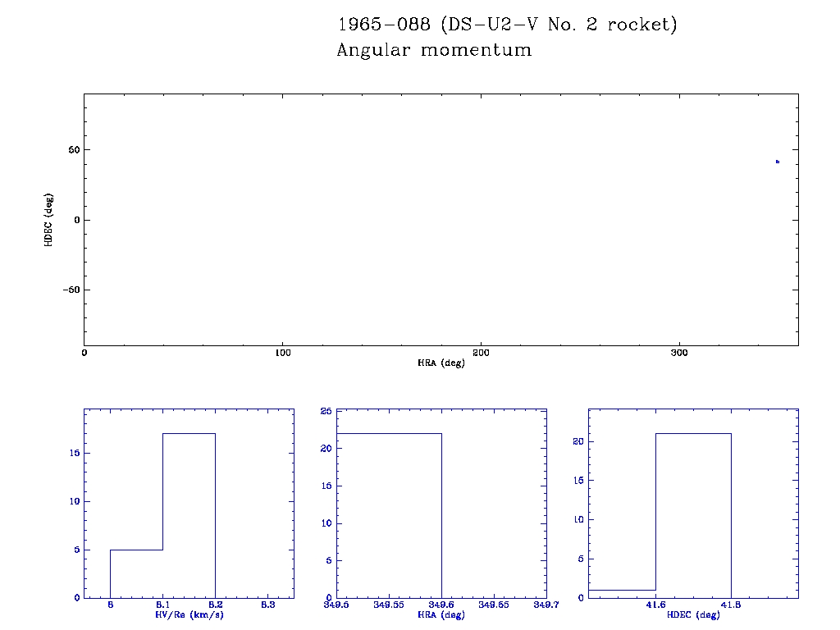Click the blue data point in scatter plot
The image size is (840, 630).
(x=777, y=162)
